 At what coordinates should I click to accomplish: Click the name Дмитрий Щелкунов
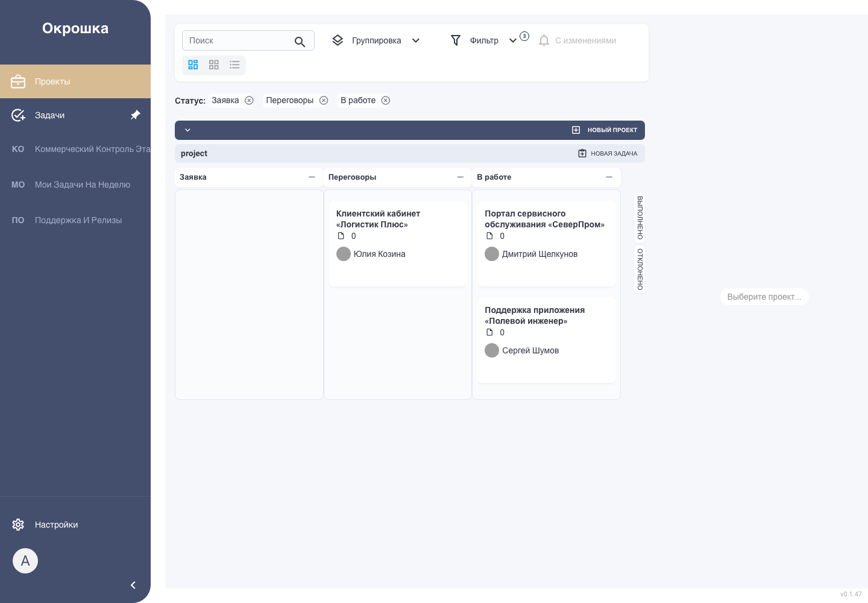coord(539,254)
